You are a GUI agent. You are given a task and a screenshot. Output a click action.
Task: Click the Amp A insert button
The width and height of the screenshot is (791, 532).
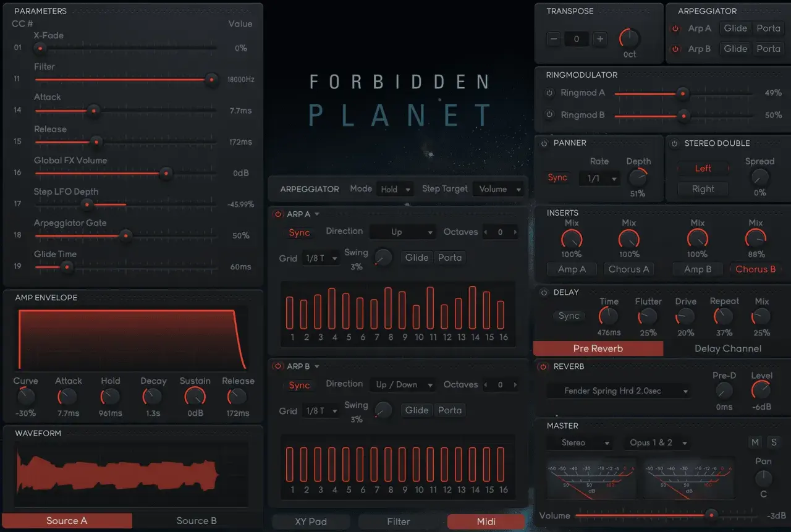click(572, 269)
